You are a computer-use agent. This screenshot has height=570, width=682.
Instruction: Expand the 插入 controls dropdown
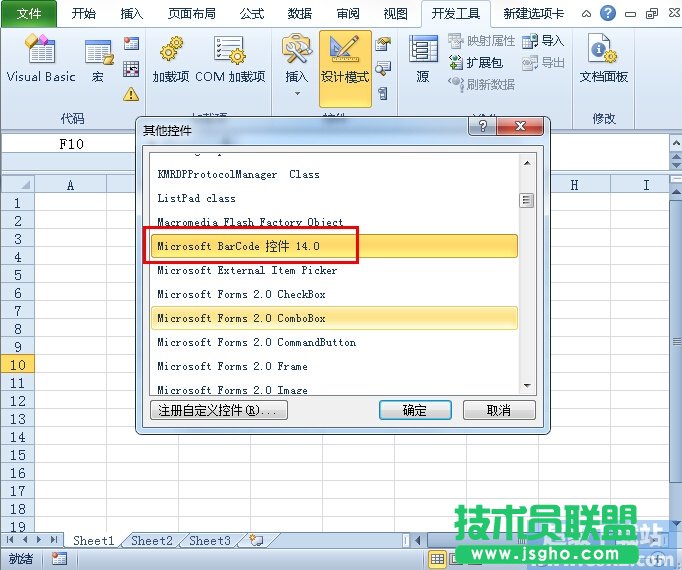297,93
